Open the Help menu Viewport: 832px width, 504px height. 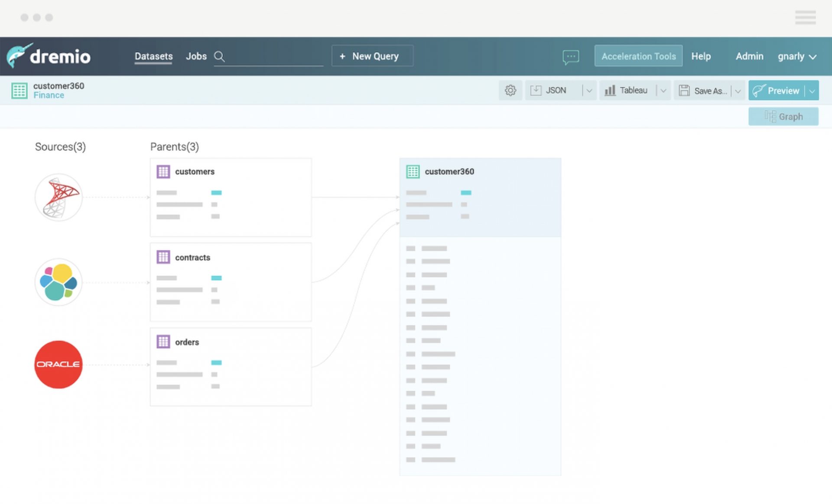[701, 56]
